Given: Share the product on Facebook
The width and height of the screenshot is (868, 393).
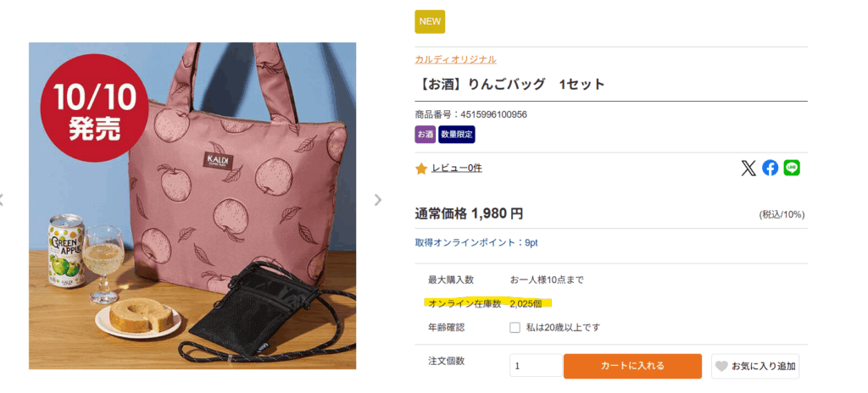Looking at the screenshot, I should pos(770,169).
